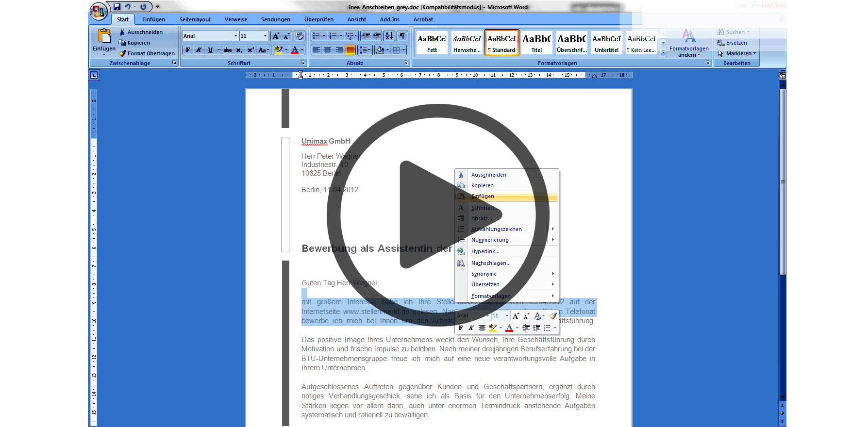Apply the Titel style from Formatvorlagen gallery
This screenshot has width=868, height=427.
click(x=536, y=43)
